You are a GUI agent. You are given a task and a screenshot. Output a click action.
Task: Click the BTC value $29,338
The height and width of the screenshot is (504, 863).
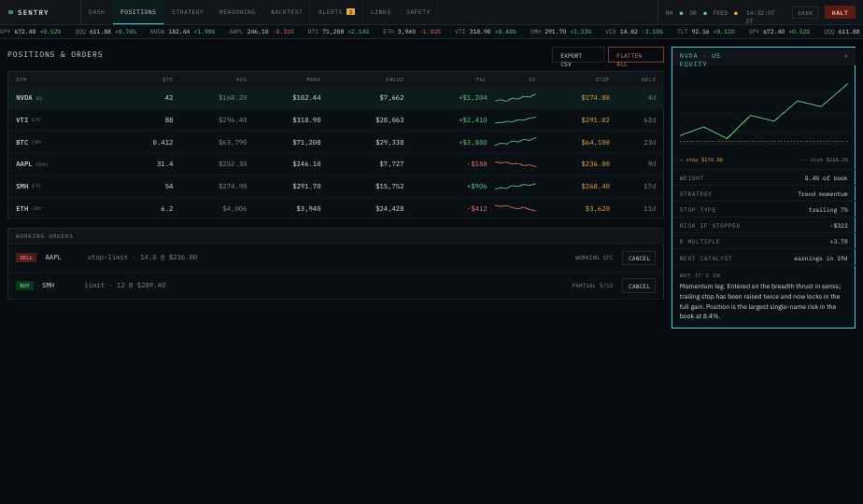point(389,142)
